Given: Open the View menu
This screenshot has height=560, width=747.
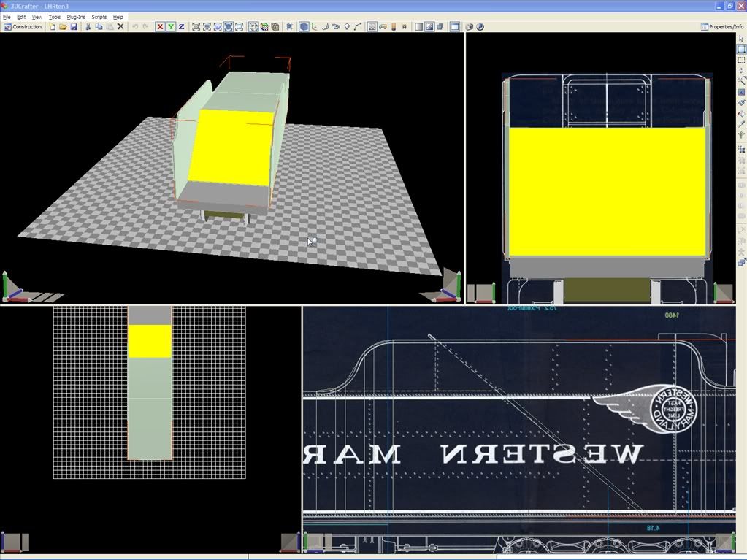Looking at the screenshot, I should coord(37,17).
